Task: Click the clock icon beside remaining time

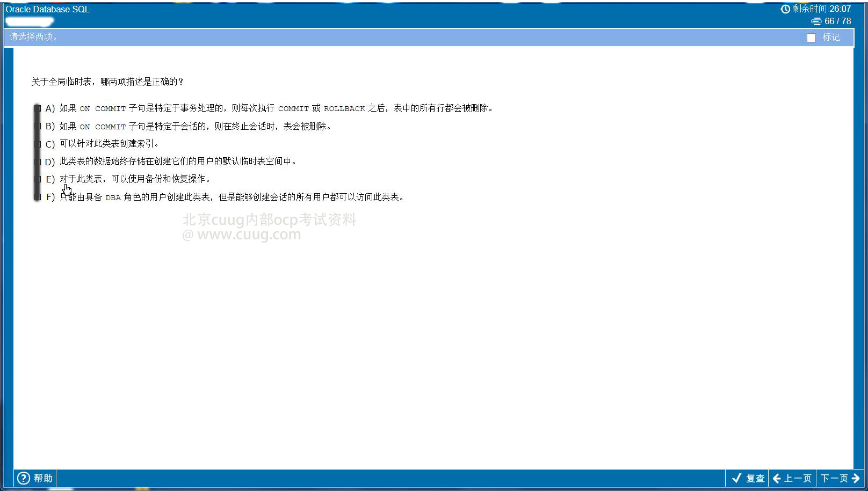Action: [x=785, y=9]
